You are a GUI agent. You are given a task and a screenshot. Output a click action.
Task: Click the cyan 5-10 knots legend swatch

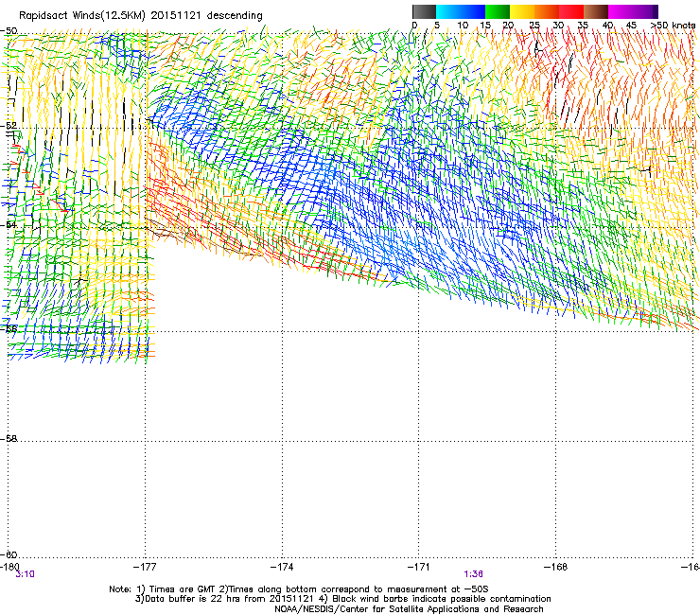[x=448, y=11]
